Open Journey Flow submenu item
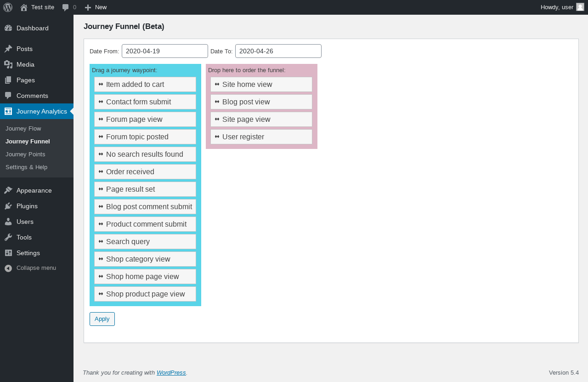Screen dimensions: 588x382 (23, 128)
